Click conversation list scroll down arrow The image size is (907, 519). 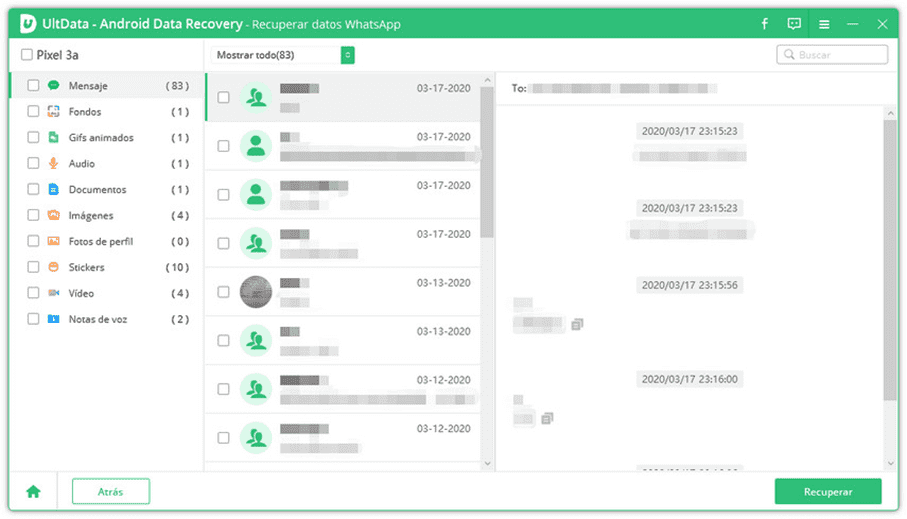487,463
